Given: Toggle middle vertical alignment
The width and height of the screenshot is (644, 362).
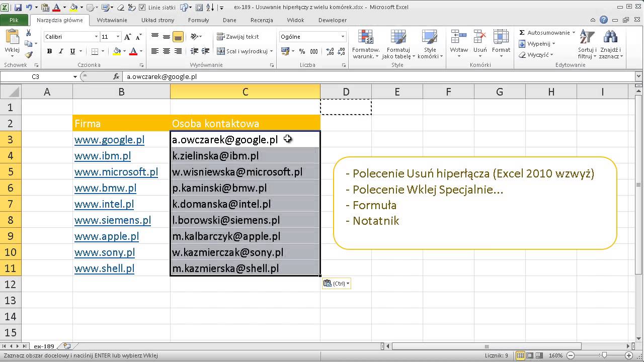Looking at the screenshot, I should (x=166, y=37).
